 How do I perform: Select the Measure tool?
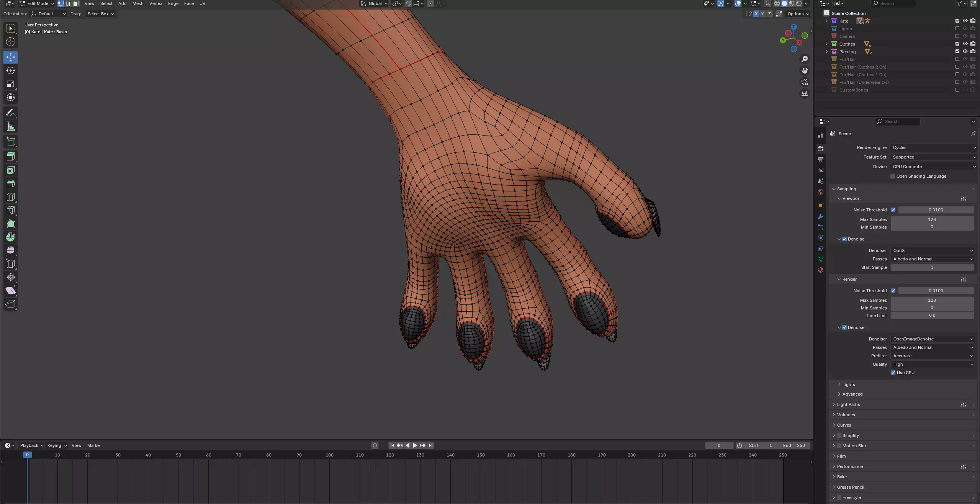click(11, 126)
